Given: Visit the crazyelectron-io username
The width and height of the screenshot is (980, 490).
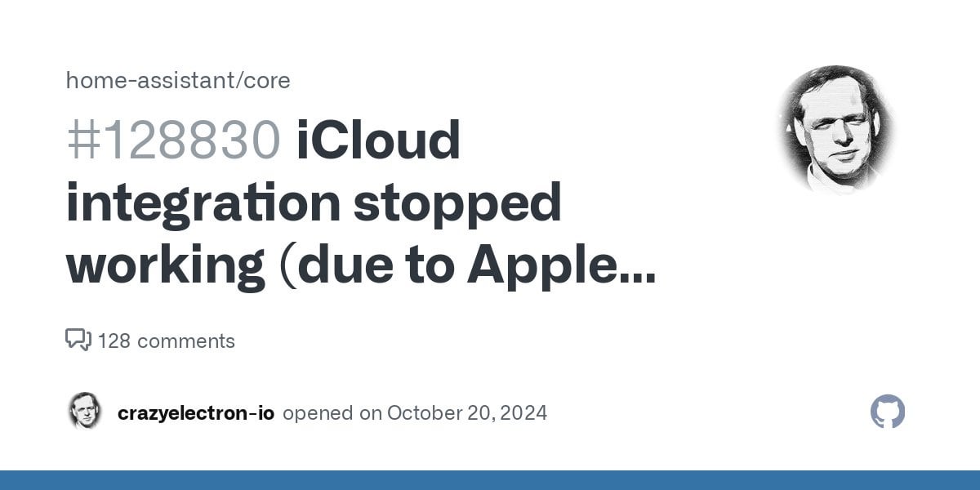Looking at the screenshot, I should point(196,413).
